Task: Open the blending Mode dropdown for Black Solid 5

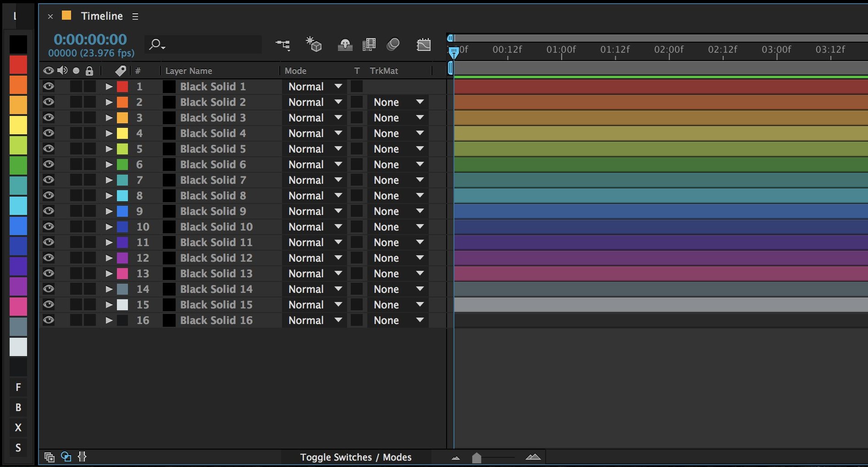Action: coord(314,148)
